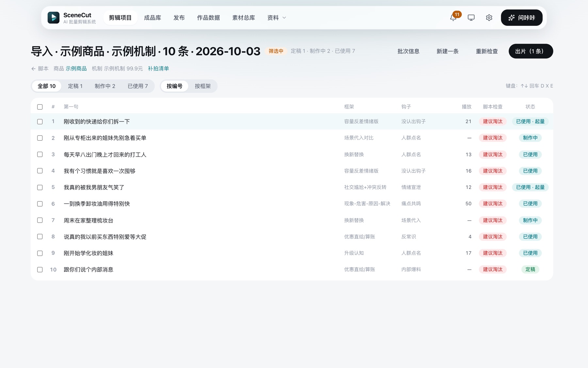Click the 批次信息 button
The width and height of the screenshot is (588, 368).
click(408, 51)
